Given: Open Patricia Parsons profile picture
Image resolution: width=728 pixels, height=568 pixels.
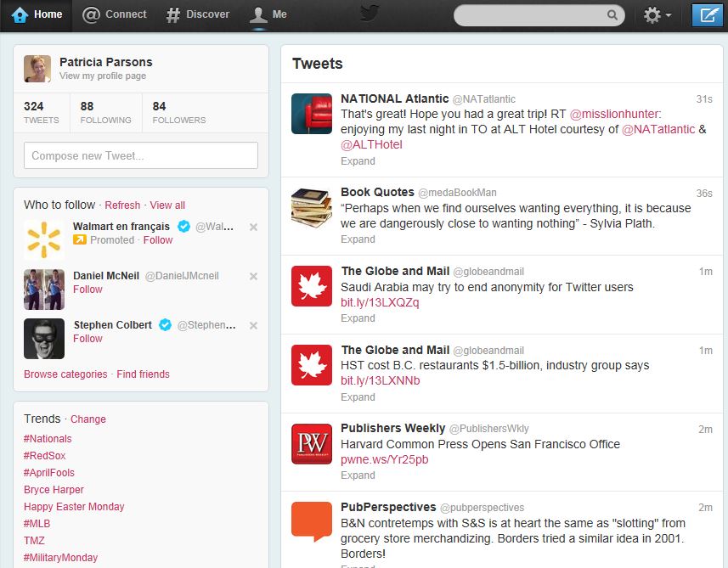Looking at the screenshot, I should click(x=37, y=69).
